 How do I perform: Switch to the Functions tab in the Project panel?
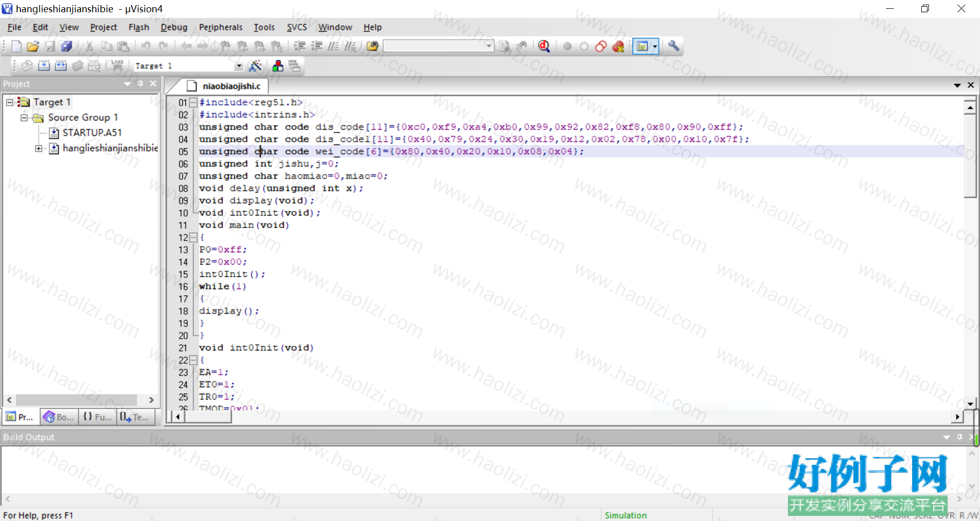(97, 417)
